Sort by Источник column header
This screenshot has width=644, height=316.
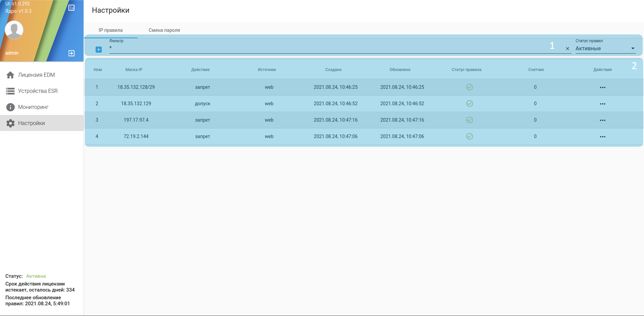pyautogui.click(x=267, y=70)
